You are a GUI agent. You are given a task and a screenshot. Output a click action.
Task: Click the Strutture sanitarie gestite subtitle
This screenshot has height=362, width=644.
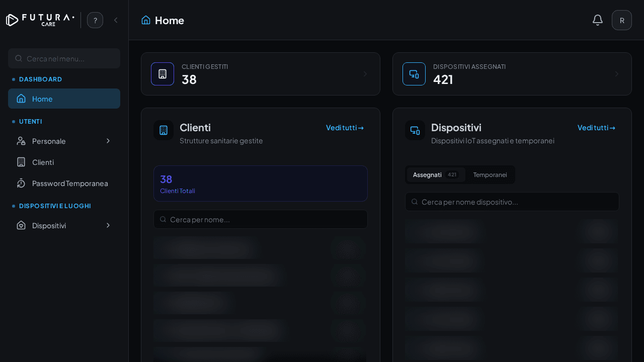[x=221, y=141]
